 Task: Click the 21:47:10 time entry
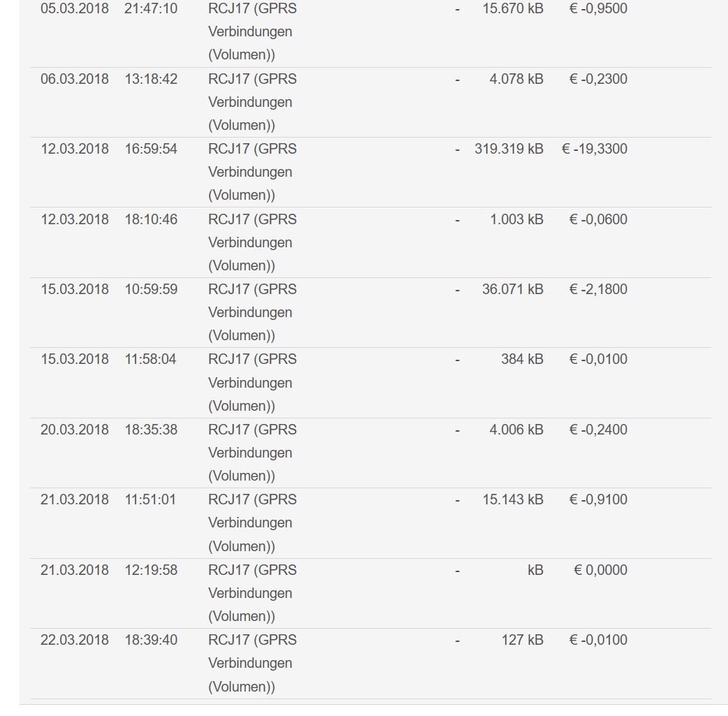[151, 8]
